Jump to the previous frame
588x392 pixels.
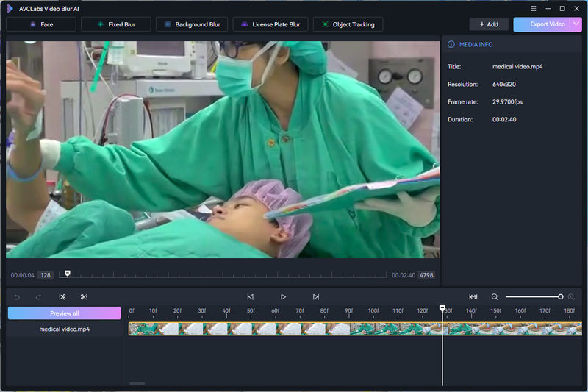coord(250,297)
